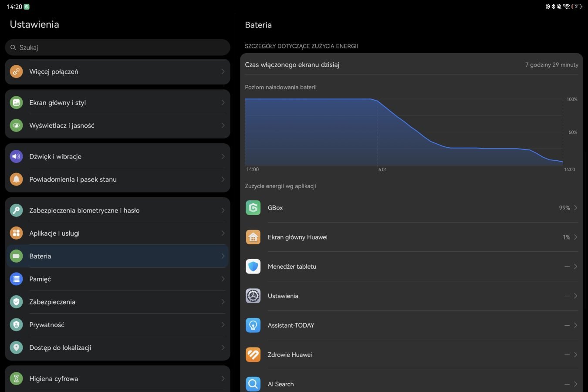
Task: Click chevron on Więcej połączeń row
Action: tap(223, 71)
